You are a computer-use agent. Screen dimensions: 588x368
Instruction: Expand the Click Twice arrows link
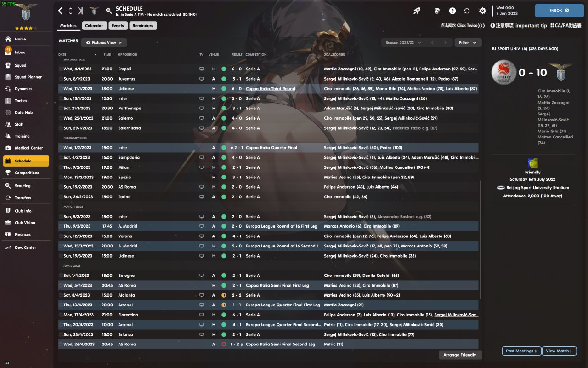(462, 26)
